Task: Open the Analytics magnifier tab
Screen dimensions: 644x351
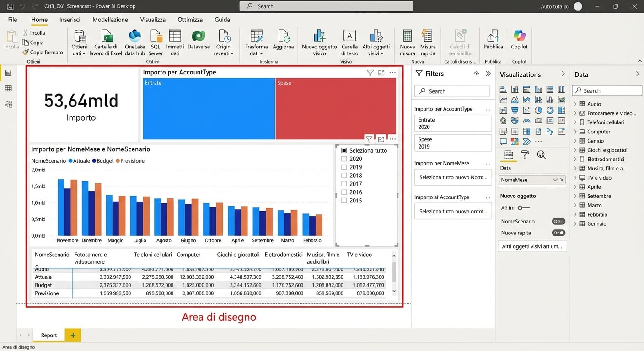Action: pyautogui.click(x=541, y=155)
